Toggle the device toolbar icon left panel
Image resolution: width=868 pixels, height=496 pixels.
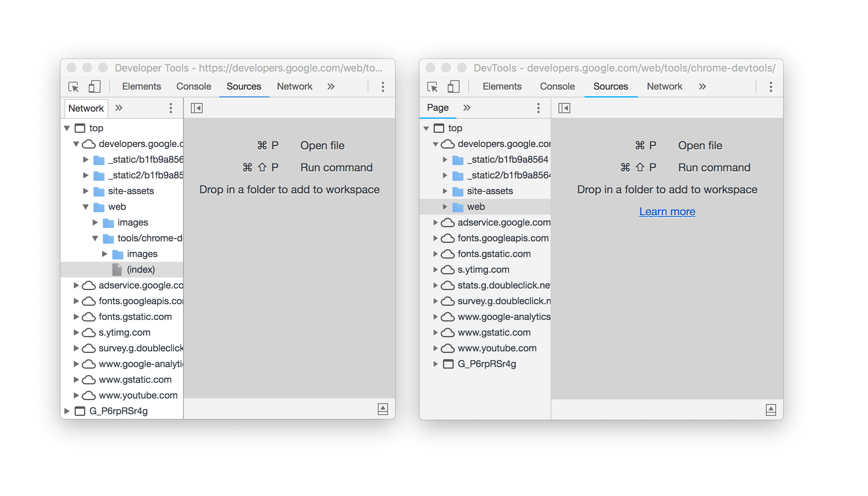[95, 86]
